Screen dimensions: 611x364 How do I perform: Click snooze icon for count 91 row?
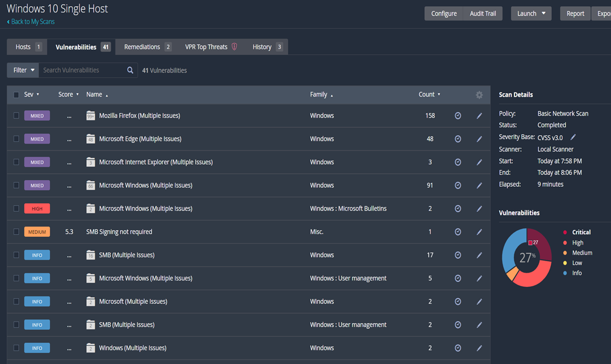point(458,186)
